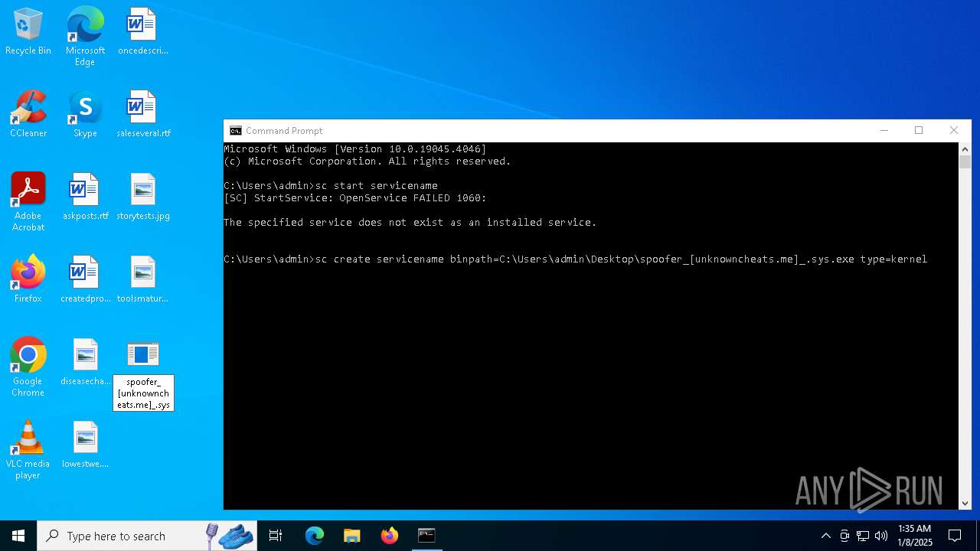Select the oncedescri... Word document icon
This screenshot has height=551, width=980.
coord(142,32)
